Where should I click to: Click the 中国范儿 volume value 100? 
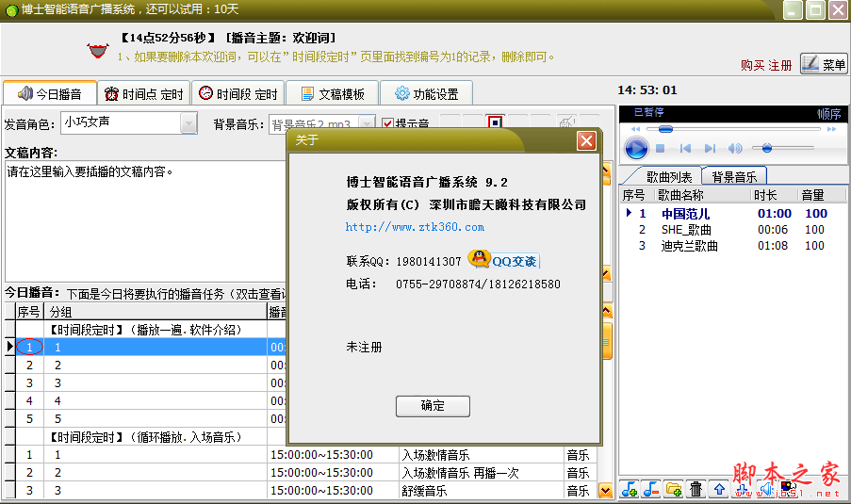pyautogui.click(x=816, y=214)
